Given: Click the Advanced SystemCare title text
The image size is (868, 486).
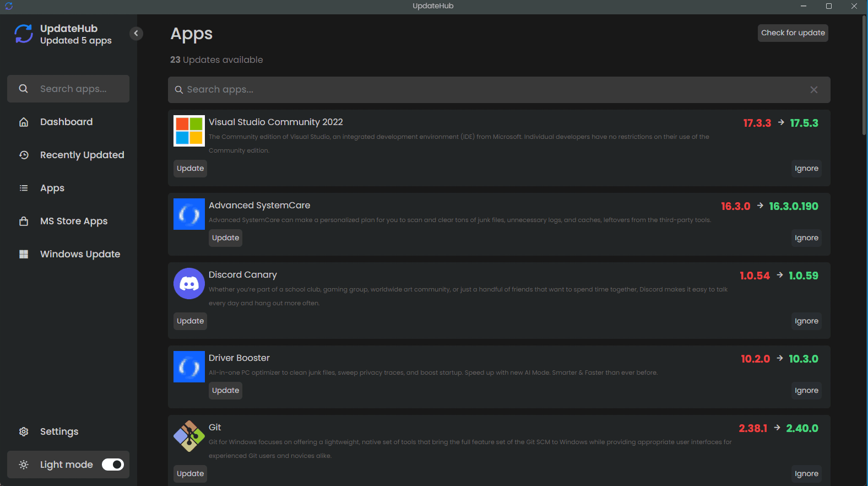Looking at the screenshot, I should click(x=259, y=205).
